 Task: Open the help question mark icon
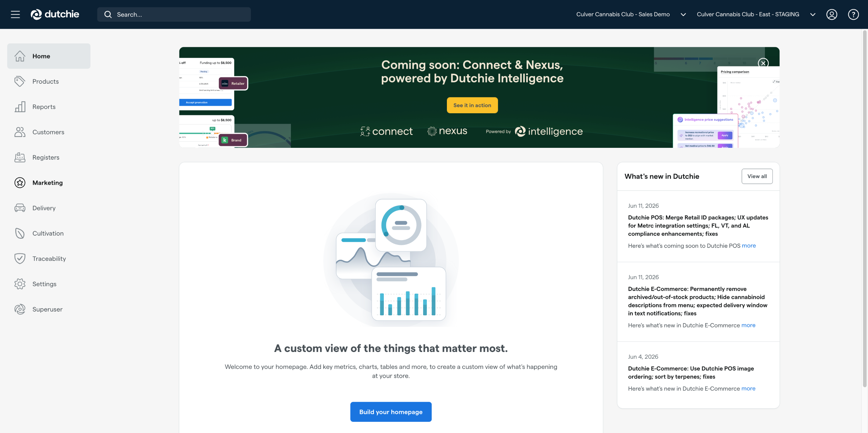coord(853,14)
